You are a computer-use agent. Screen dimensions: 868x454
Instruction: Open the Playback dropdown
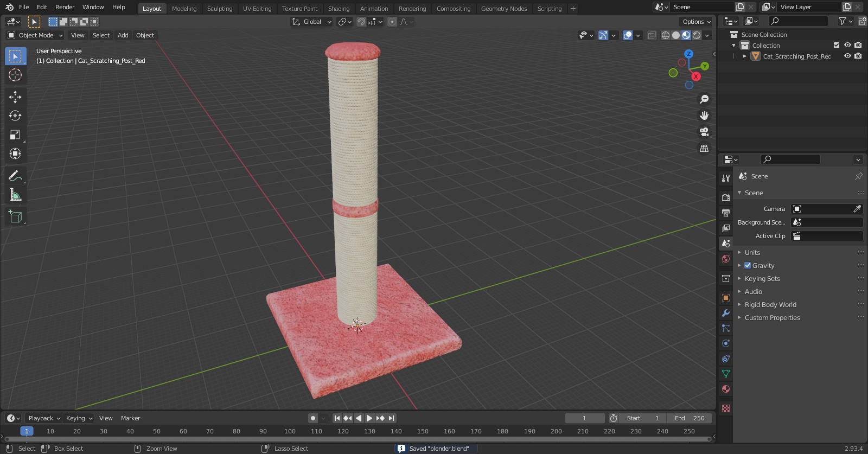[x=44, y=418]
